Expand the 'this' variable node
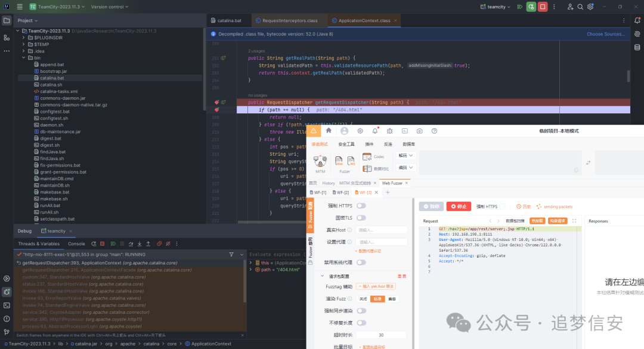 [251, 262]
